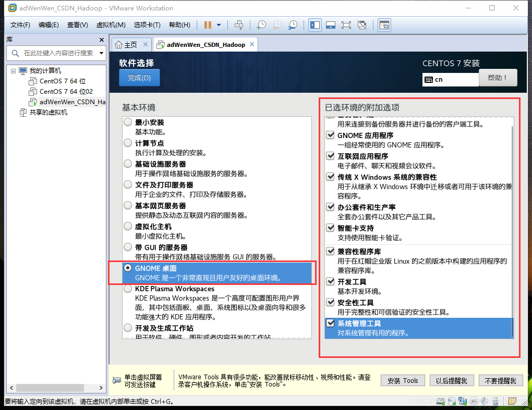
Task: Click the 以后提醒我 button
Action: (x=451, y=381)
